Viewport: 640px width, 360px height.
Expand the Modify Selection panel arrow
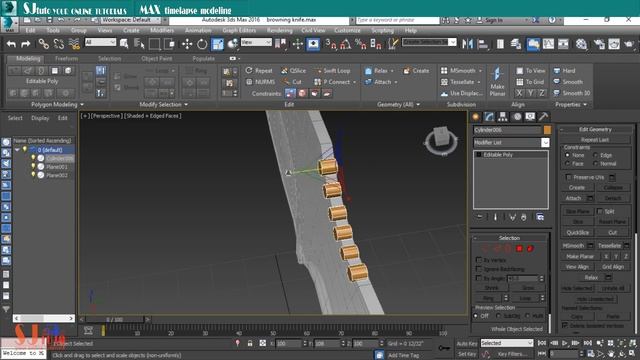186,105
